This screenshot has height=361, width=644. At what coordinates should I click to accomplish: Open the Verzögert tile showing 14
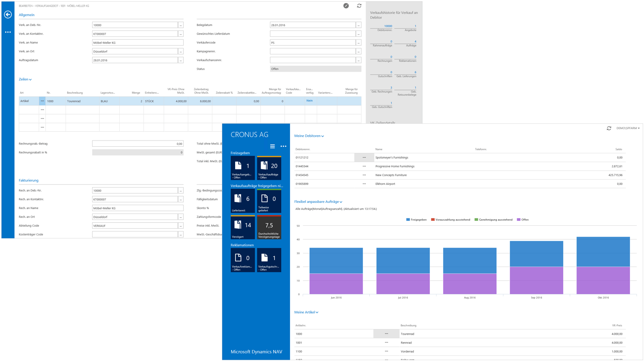243,227
